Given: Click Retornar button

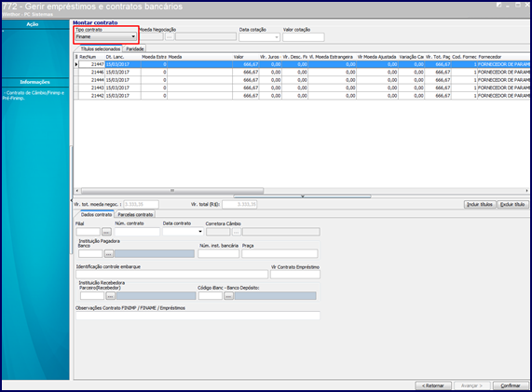Looking at the screenshot, I should pyautogui.click(x=433, y=385).
